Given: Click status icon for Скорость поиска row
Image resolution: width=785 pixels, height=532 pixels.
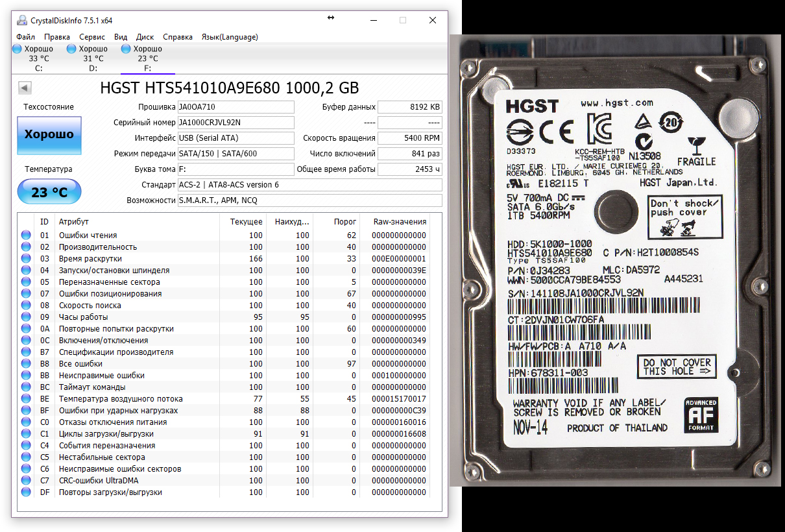Looking at the screenshot, I should [26, 306].
